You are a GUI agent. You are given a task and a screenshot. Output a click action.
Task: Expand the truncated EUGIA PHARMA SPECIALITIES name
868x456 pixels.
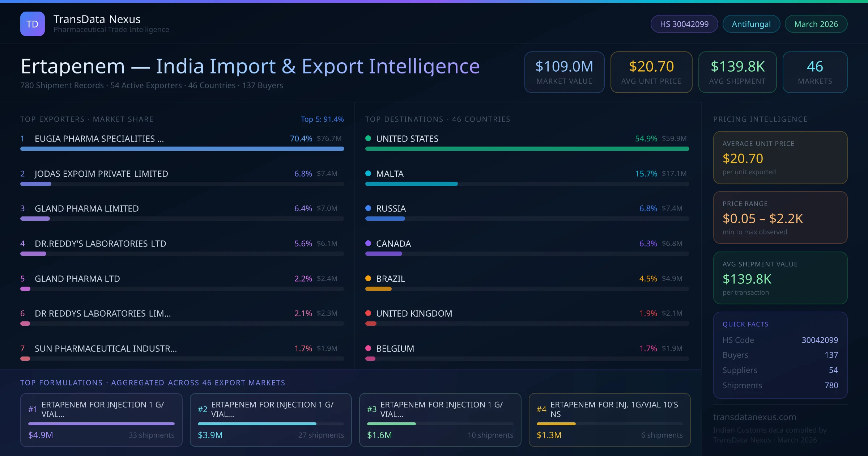point(99,138)
